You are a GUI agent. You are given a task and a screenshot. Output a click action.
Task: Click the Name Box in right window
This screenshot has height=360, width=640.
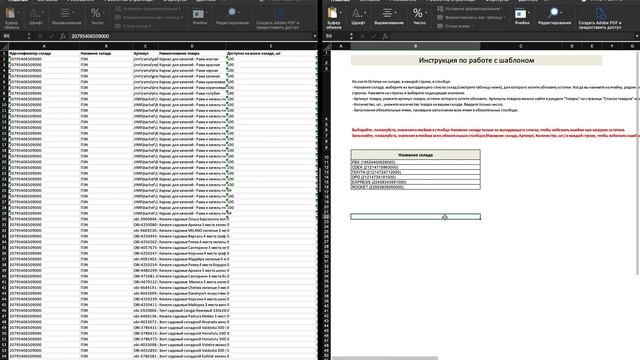(336, 36)
